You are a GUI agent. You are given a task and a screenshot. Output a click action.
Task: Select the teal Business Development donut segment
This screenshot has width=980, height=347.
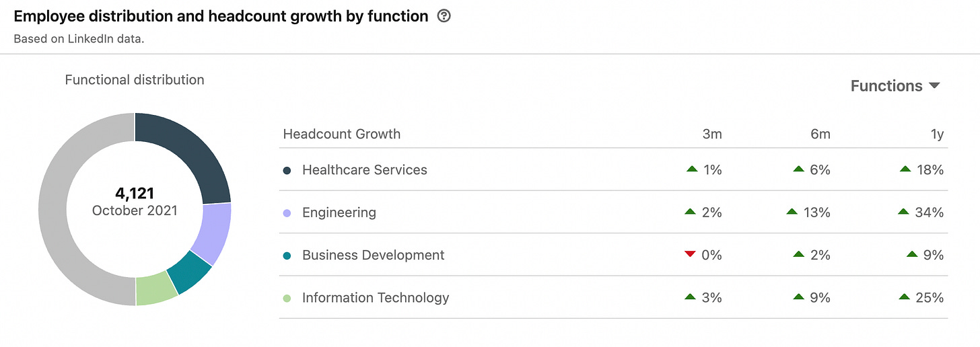(190, 271)
